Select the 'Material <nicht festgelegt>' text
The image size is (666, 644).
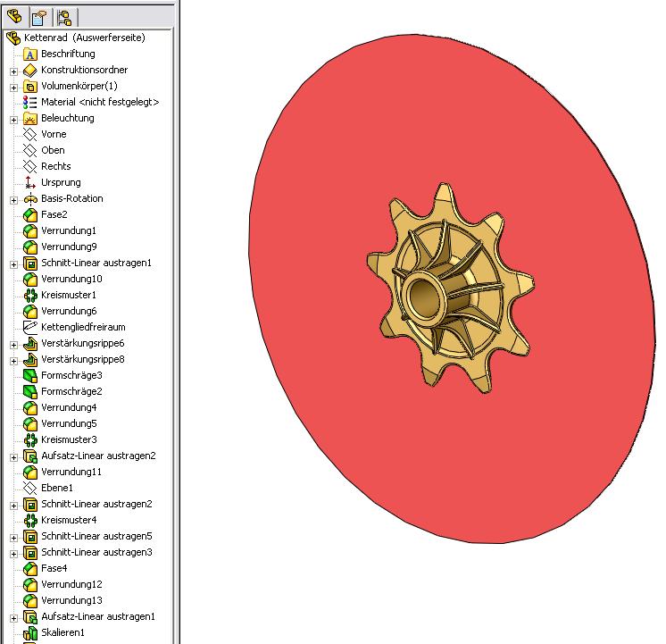click(x=100, y=103)
